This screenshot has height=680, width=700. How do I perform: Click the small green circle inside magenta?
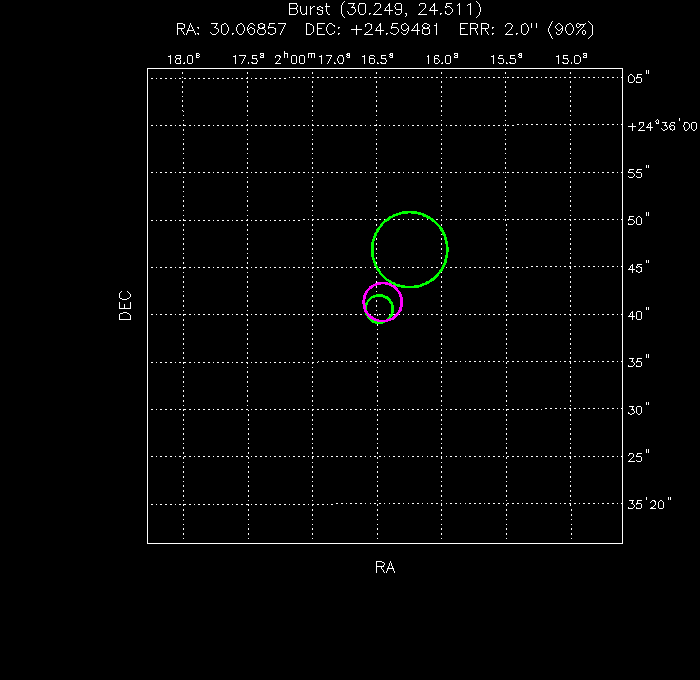click(x=379, y=309)
